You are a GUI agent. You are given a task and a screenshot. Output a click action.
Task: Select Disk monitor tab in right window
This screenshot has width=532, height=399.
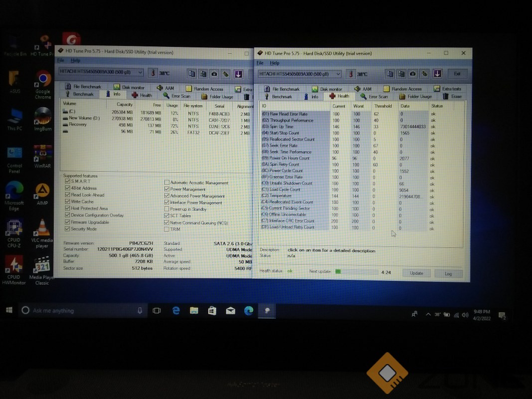[x=327, y=89]
